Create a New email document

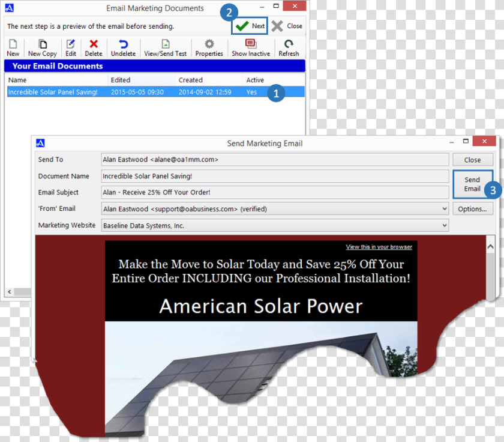[13, 48]
